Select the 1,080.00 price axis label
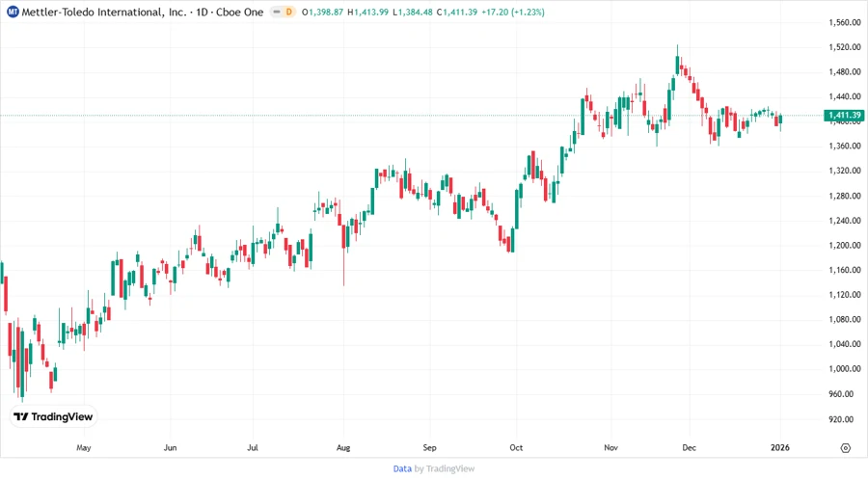The width and height of the screenshot is (868, 480). pyautogui.click(x=845, y=320)
